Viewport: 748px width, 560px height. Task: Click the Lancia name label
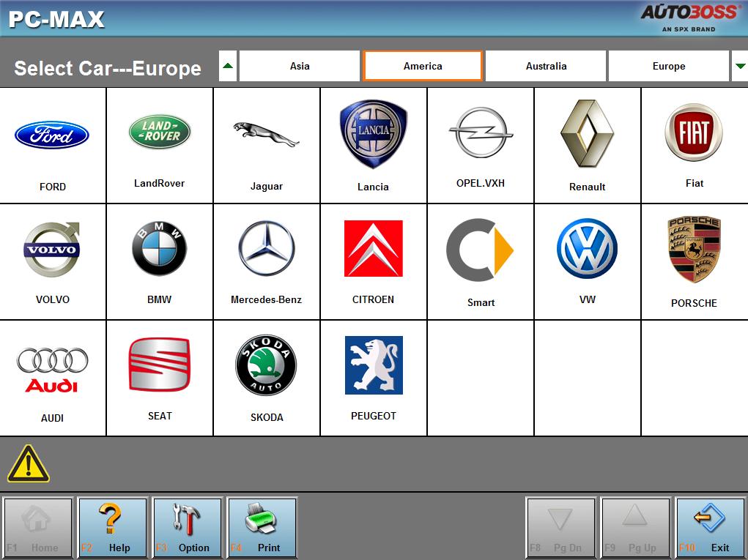373,187
